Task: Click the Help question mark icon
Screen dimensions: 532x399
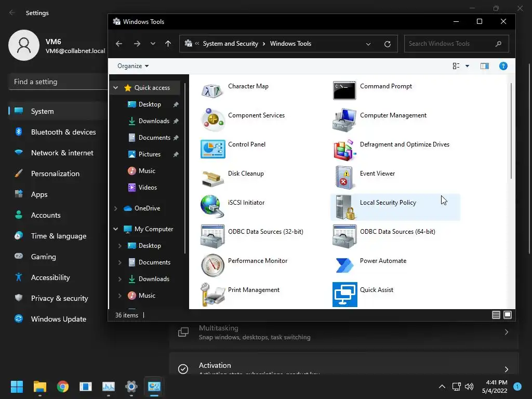Action: pyautogui.click(x=503, y=66)
